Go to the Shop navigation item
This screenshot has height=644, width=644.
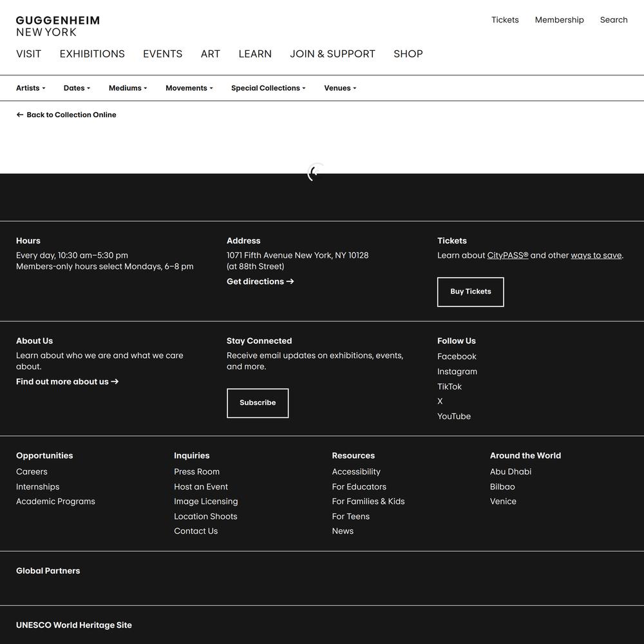click(x=408, y=54)
